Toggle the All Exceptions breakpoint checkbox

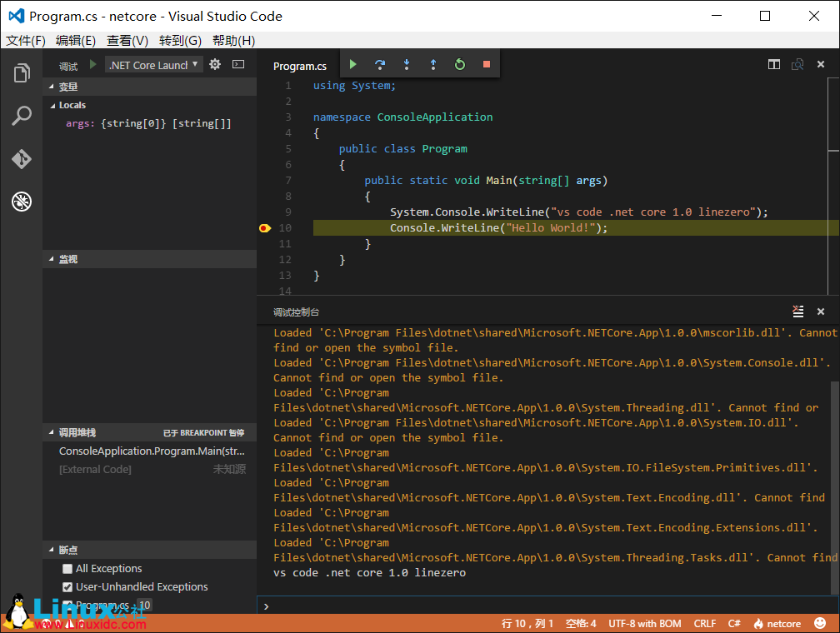(x=67, y=569)
